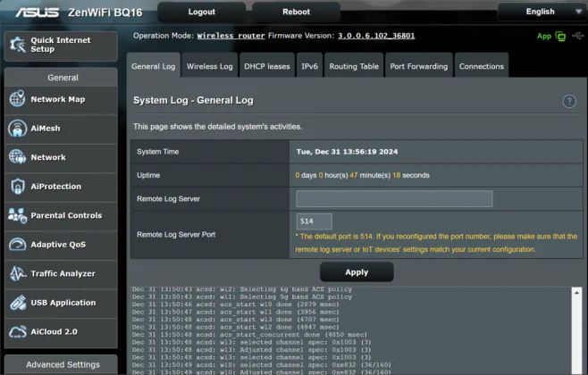Click the AiProtection shield icon

18,187
